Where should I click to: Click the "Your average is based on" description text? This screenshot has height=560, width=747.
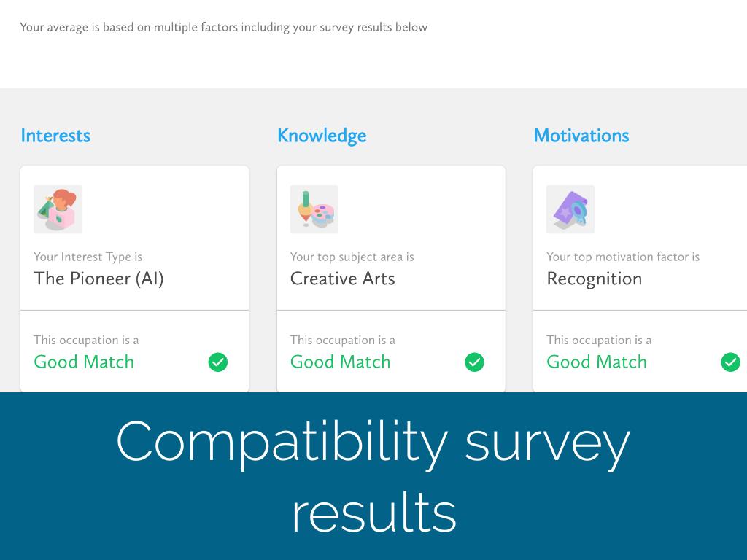pyautogui.click(x=223, y=28)
